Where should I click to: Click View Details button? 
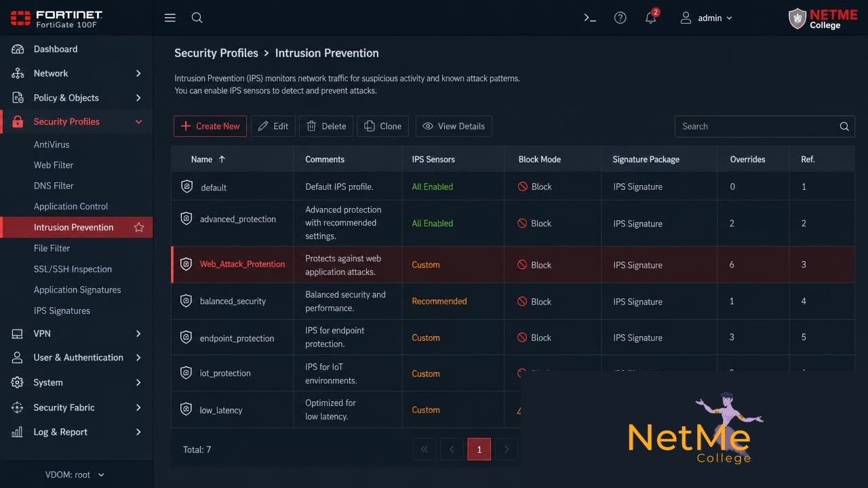pyautogui.click(x=454, y=126)
